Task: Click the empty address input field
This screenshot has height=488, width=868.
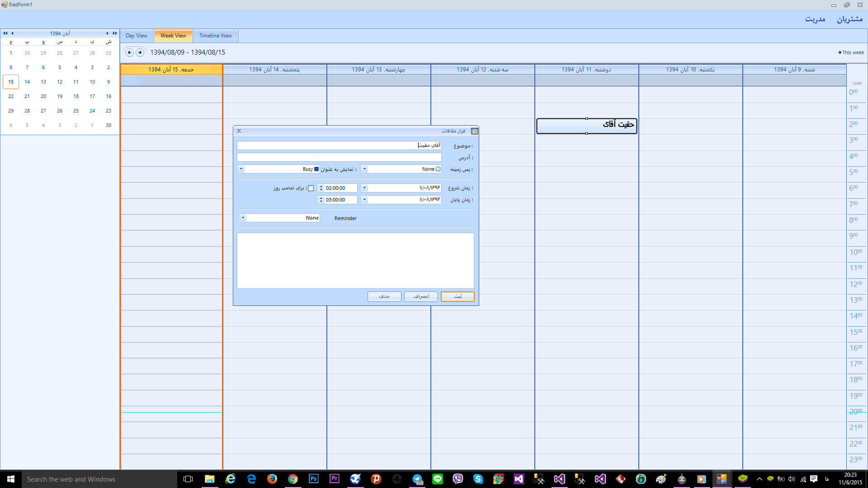Action: click(339, 157)
